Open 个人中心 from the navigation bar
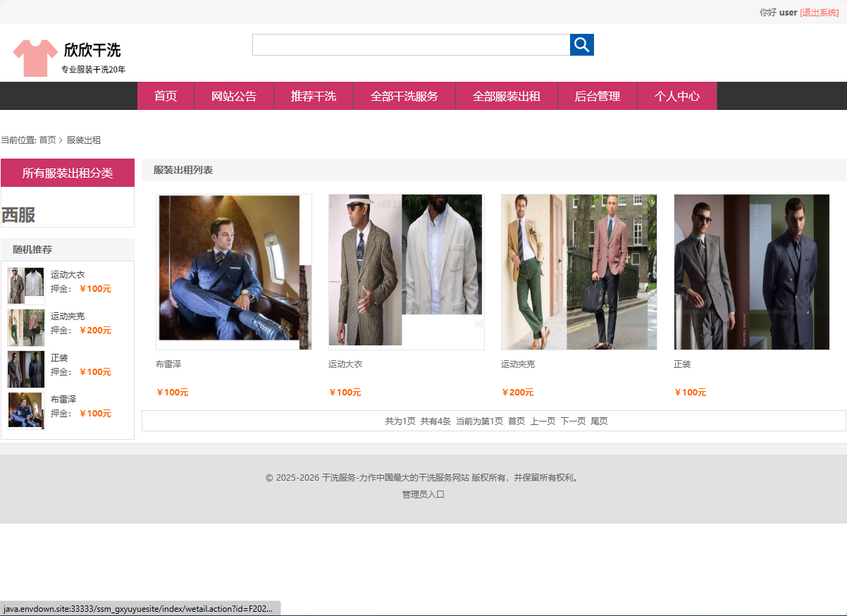Viewport: 847px width, 616px height. [x=676, y=97]
